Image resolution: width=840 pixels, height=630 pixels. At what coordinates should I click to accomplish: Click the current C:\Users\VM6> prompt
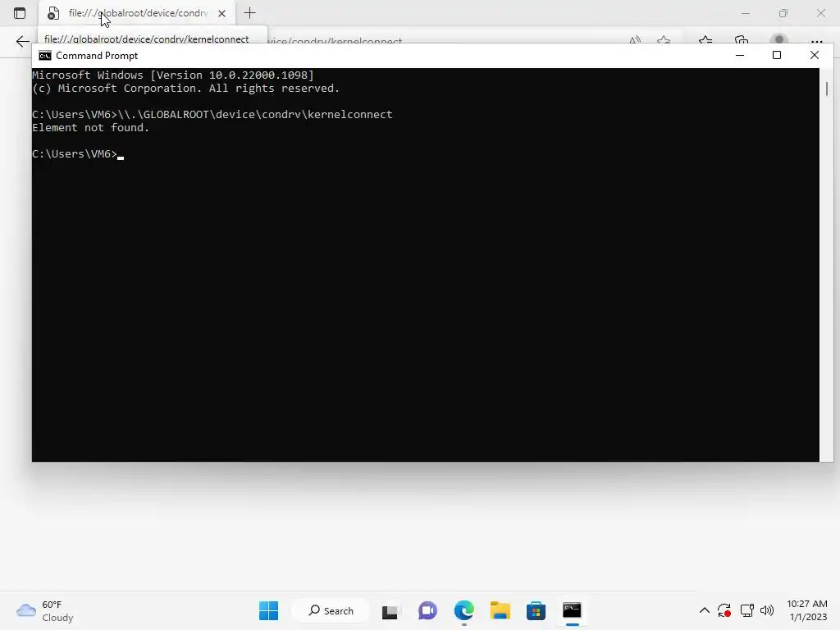tap(75, 153)
